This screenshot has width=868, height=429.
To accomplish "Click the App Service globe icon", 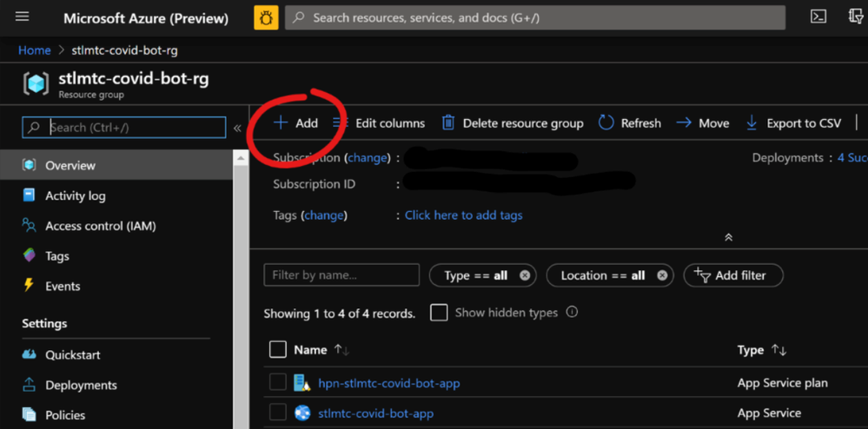I will coord(302,413).
